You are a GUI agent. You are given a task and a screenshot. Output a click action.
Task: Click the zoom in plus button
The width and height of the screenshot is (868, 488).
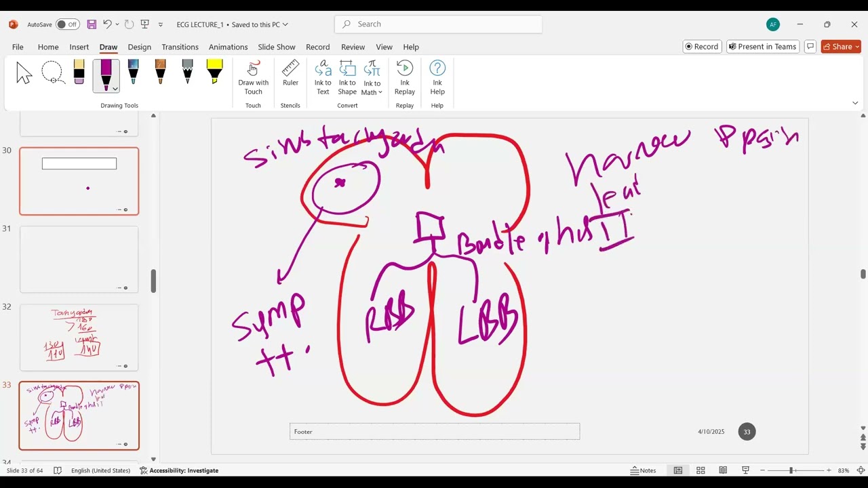[x=829, y=470]
